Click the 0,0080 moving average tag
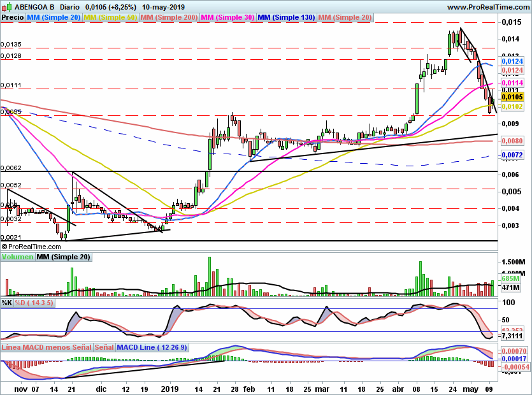 [512, 141]
